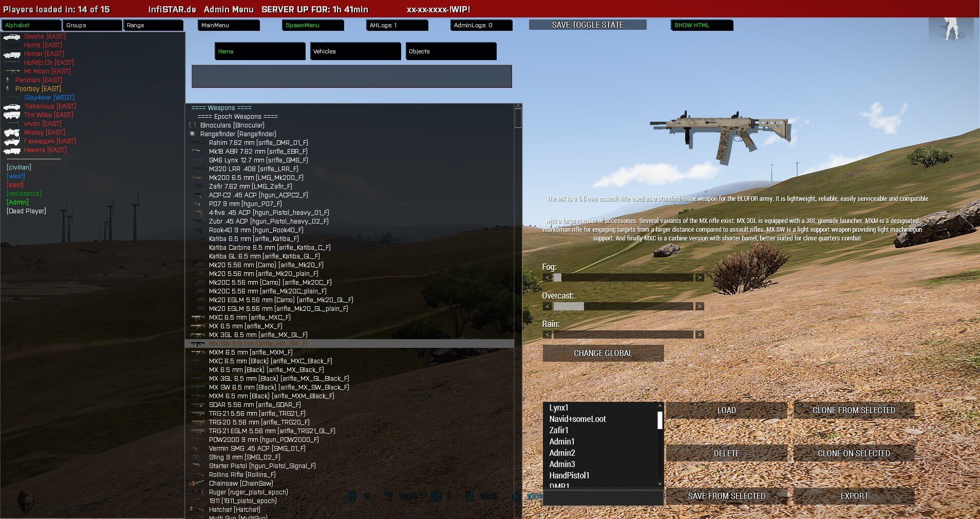Switch to the Objects spawn tab
The width and height of the screenshot is (980, 519).
[x=451, y=51]
